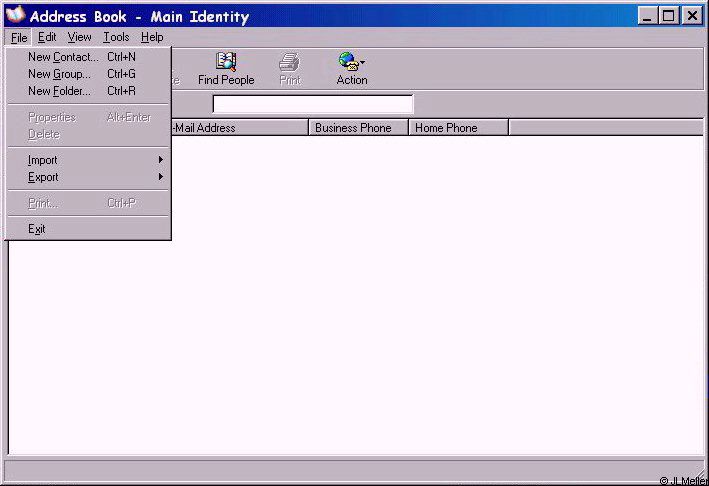Close the File menu via File
The image size is (709, 486).
[19, 38]
